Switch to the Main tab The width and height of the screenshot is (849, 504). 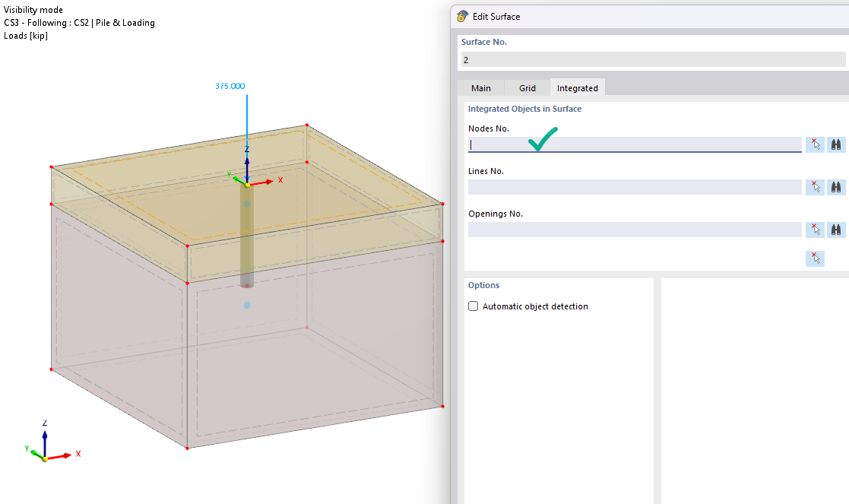click(x=480, y=87)
